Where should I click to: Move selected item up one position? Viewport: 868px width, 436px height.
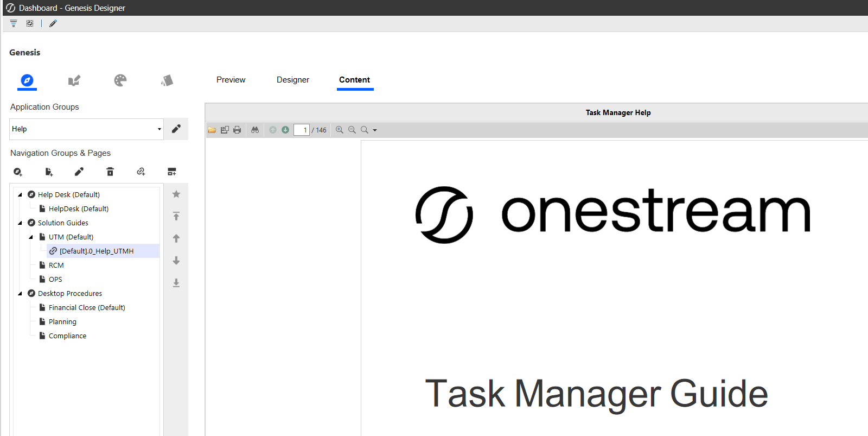pos(176,238)
